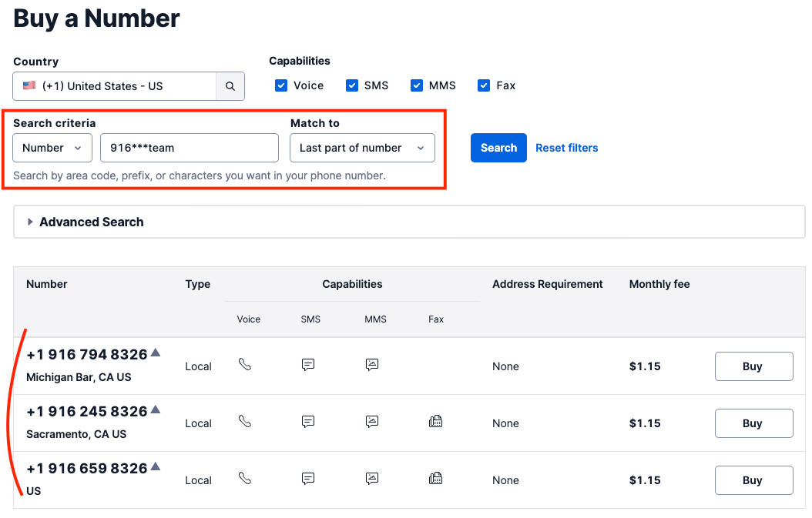Click the Reset filters link
812x518 pixels.
click(567, 148)
